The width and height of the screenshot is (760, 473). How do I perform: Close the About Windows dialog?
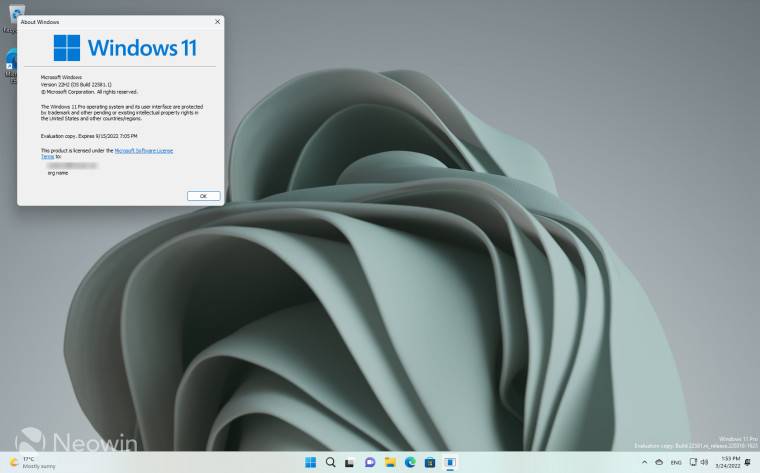217,21
